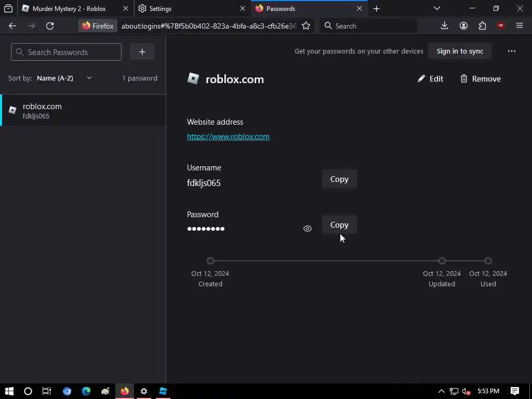
Task: Open Cortana circle icon on taskbar
Action: pos(28,391)
